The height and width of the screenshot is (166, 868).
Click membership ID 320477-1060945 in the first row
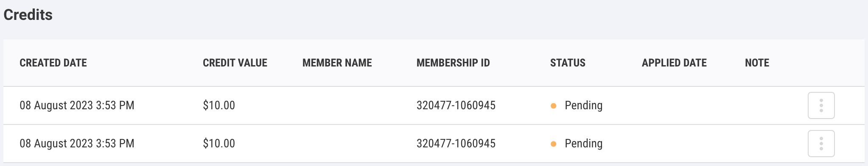456,105
